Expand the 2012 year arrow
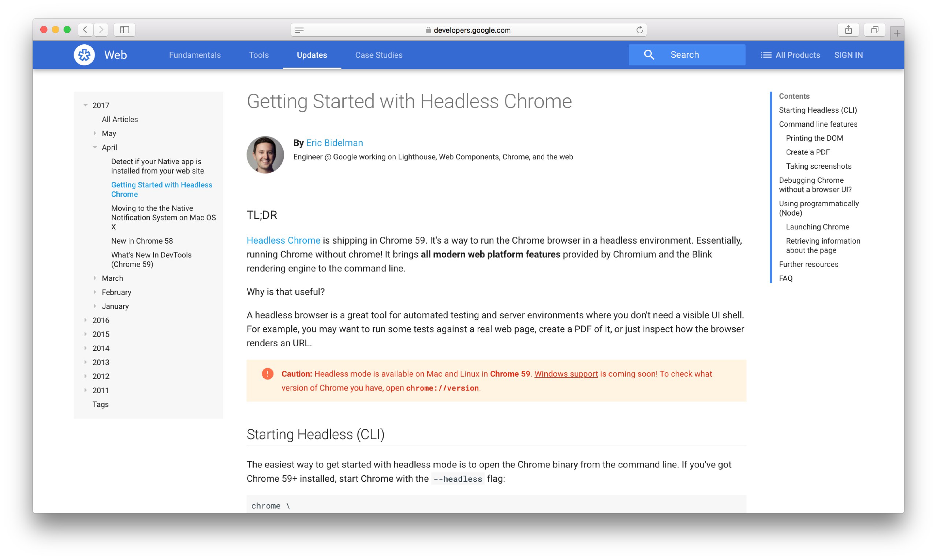Screen dimensions: 937x560 [x=86, y=376]
